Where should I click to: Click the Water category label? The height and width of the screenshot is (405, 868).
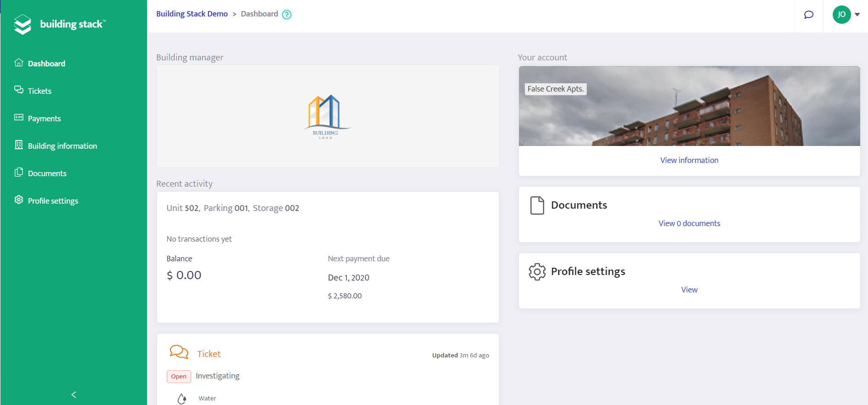point(207,399)
